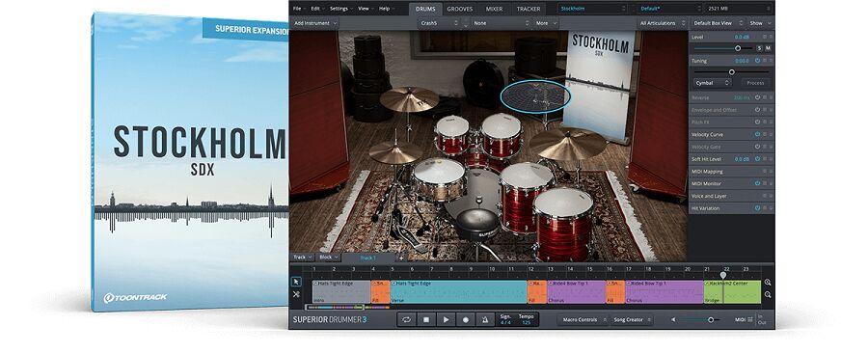Toggle MIDI Monitor power
This screenshot has width=868, height=353.
pos(757,183)
